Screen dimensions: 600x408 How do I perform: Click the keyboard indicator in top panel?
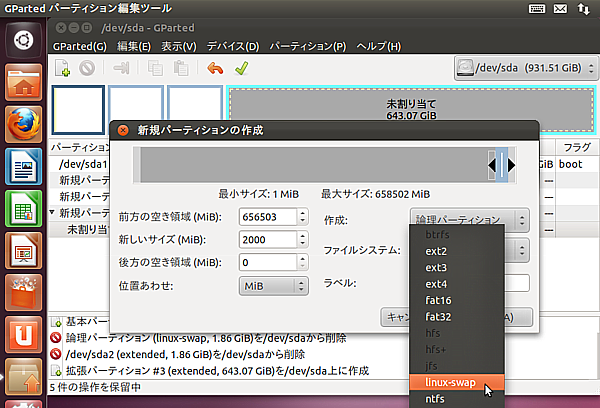click(537, 8)
